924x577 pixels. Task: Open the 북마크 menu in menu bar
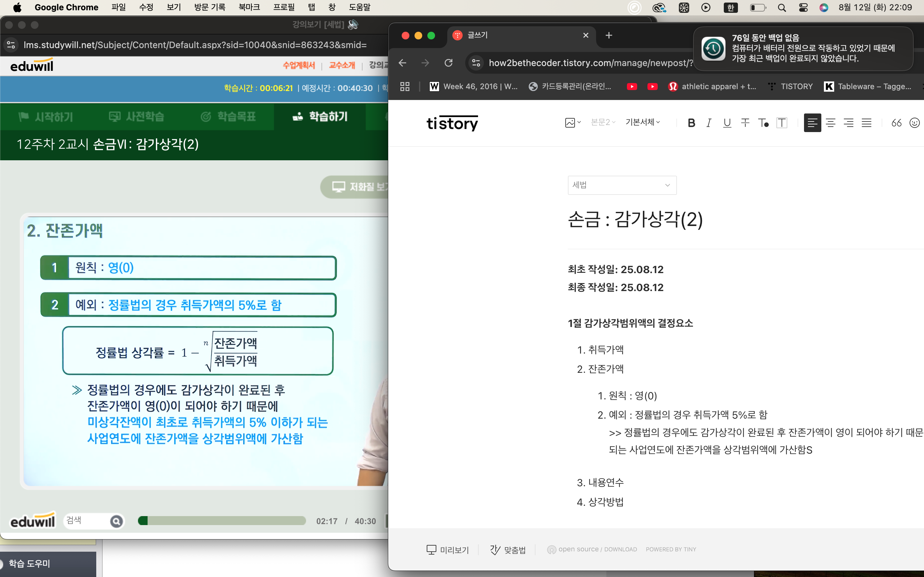[x=249, y=7]
